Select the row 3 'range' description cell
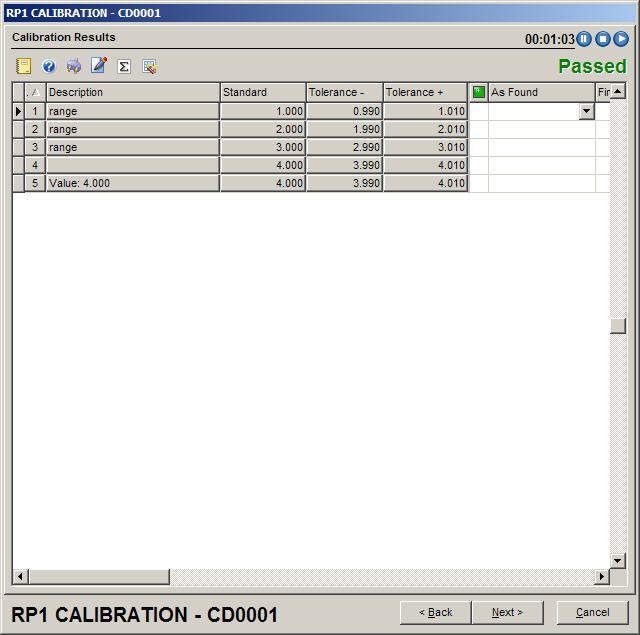640x635 pixels. click(x=133, y=147)
